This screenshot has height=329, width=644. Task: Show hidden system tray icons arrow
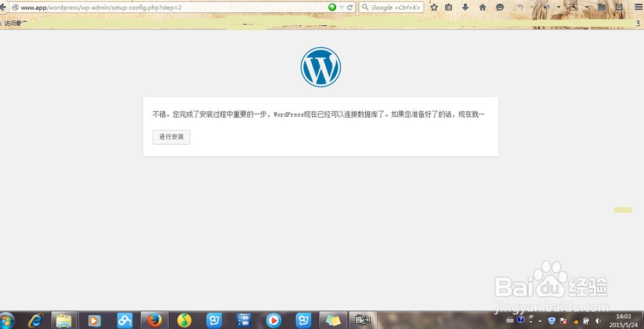point(540,321)
